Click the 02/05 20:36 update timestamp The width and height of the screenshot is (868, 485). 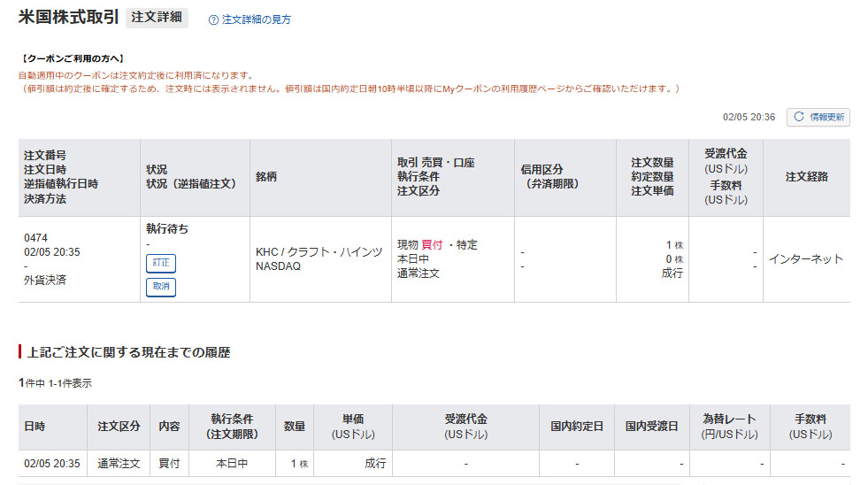749,117
